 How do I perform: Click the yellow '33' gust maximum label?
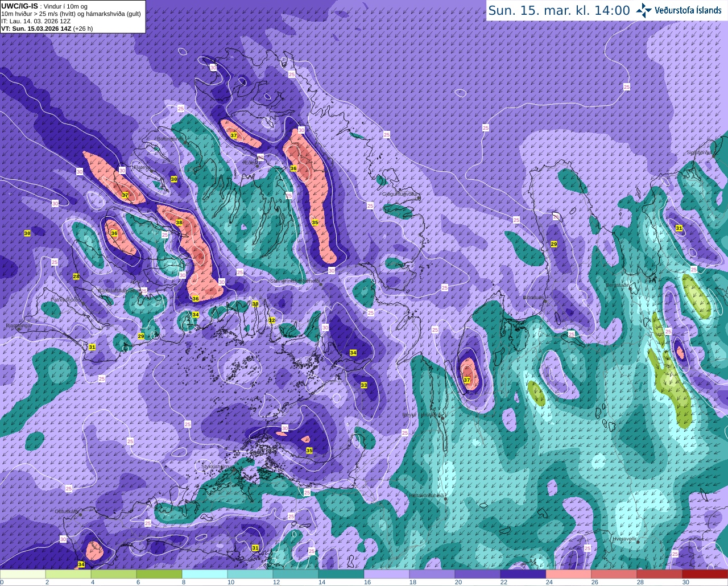[364, 385]
